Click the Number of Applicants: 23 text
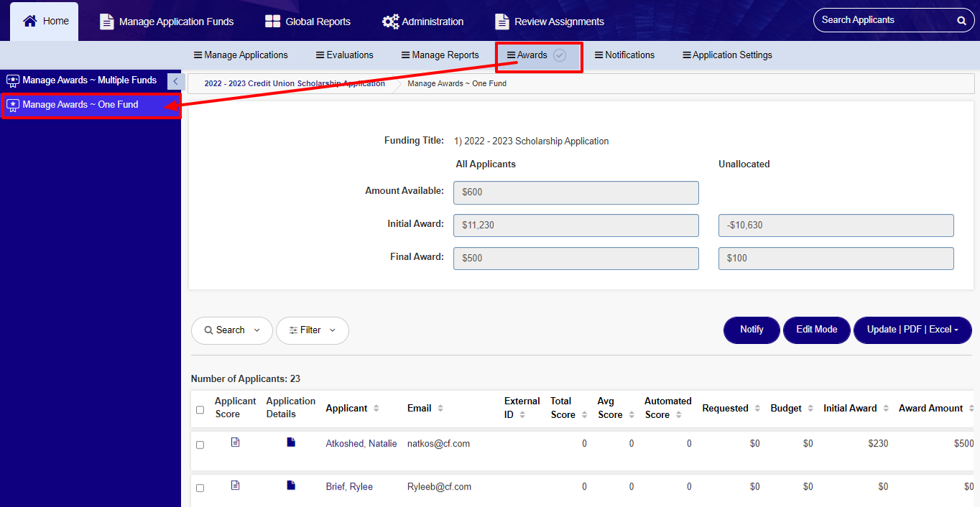 pos(246,378)
